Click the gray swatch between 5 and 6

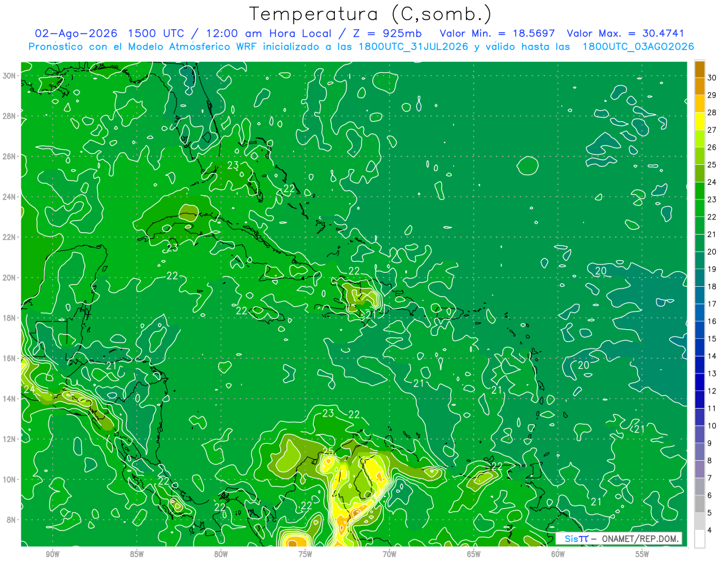[x=700, y=504]
